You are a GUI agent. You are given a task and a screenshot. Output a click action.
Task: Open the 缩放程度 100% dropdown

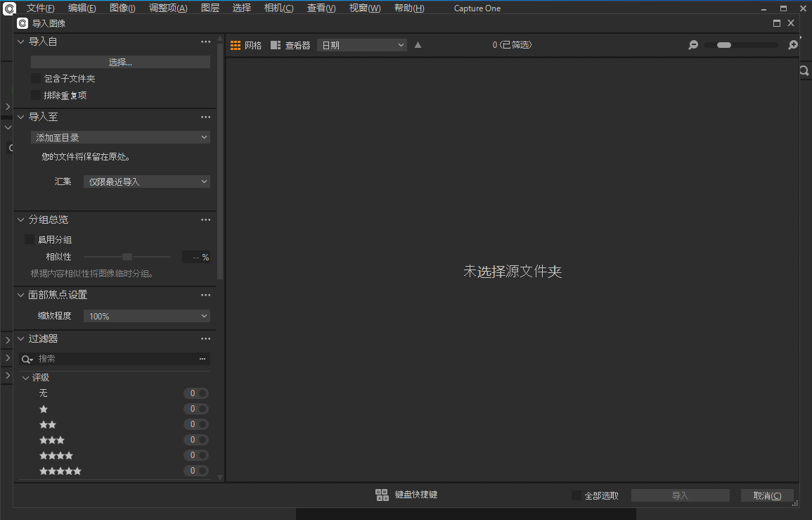tap(146, 315)
